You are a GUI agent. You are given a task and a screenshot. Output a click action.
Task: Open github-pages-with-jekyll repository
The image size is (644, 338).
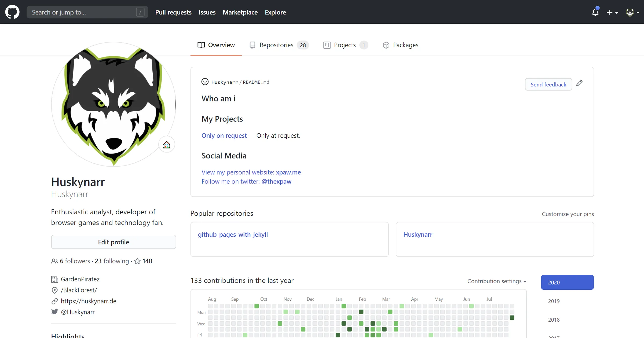click(233, 234)
